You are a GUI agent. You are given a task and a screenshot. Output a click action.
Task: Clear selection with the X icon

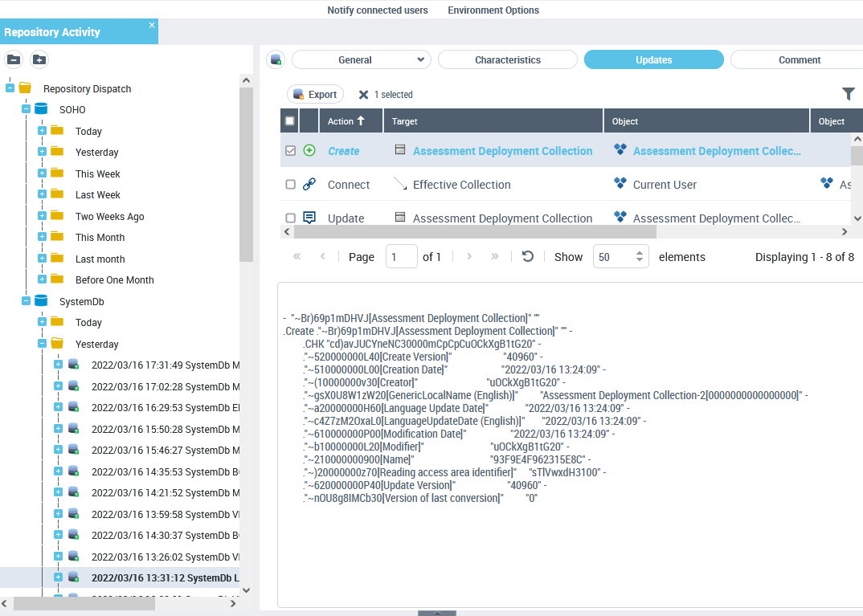pos(363,95)
